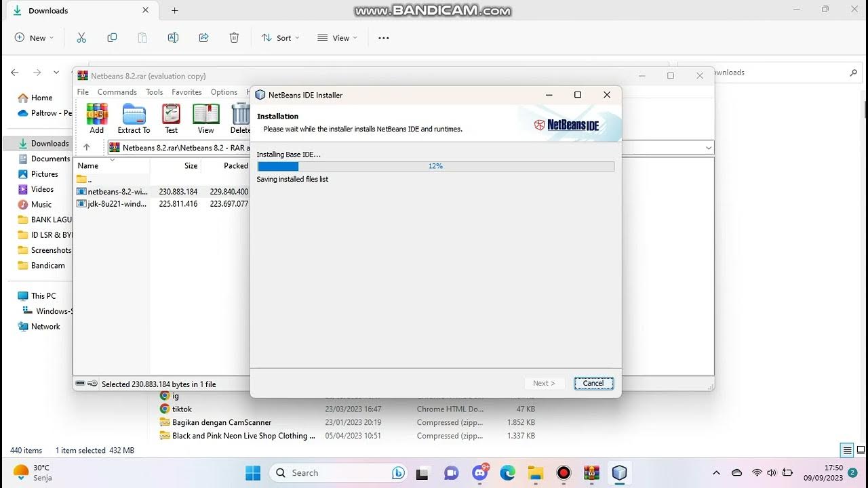This screenshot has width=868, height=488.
Task: Expand WinRAR address path dropdown
Action: [x=709, y=147]
